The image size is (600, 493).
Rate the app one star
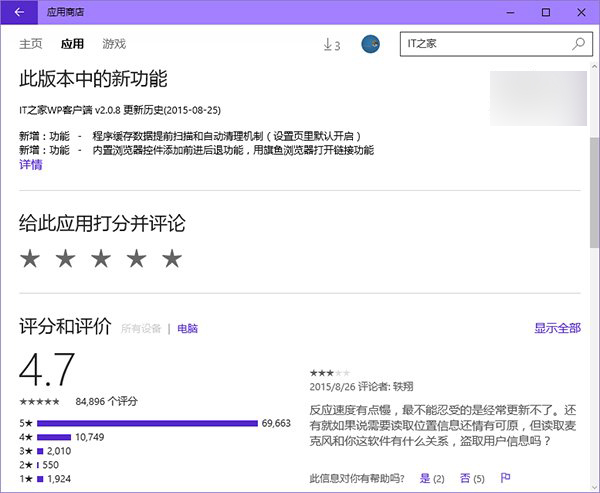30,259
